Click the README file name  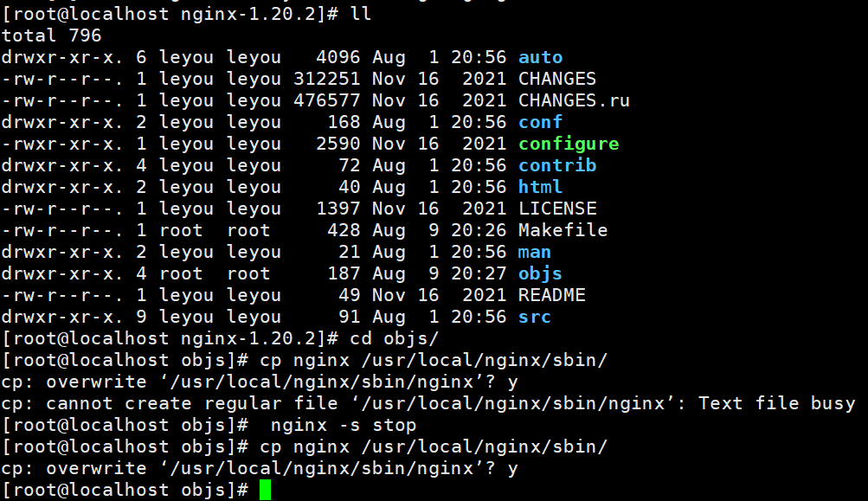(x=551, y=295)
